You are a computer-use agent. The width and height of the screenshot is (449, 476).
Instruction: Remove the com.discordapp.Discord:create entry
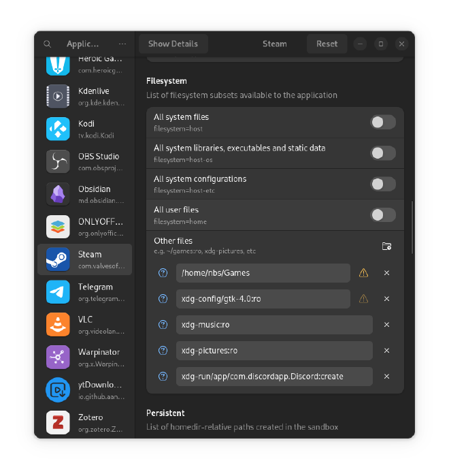point(386,377)
